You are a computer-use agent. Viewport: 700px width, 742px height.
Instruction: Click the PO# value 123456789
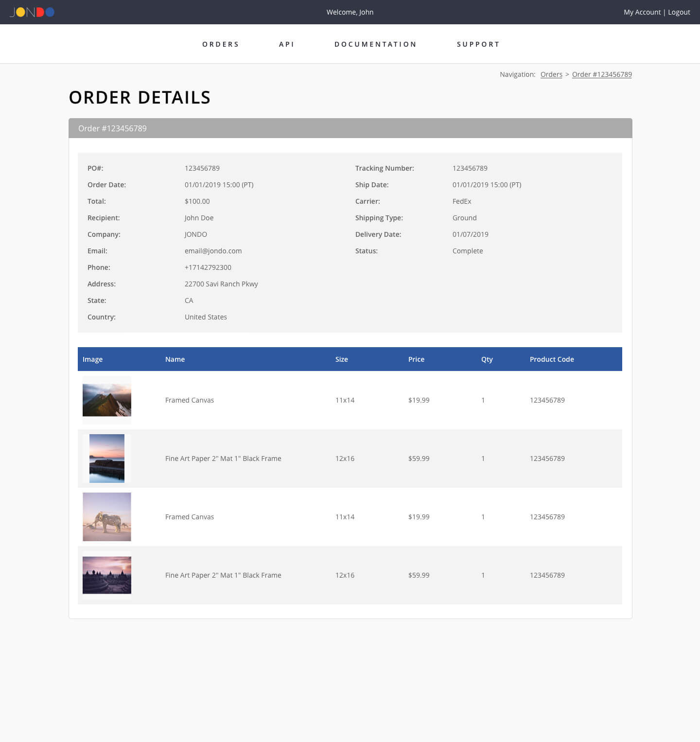202,168
